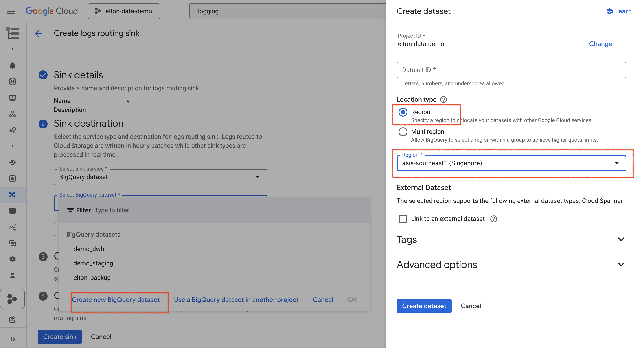Open the overlapping squares icon in sidebar
The image size is (644, 348).
click(x=13, y=243)
